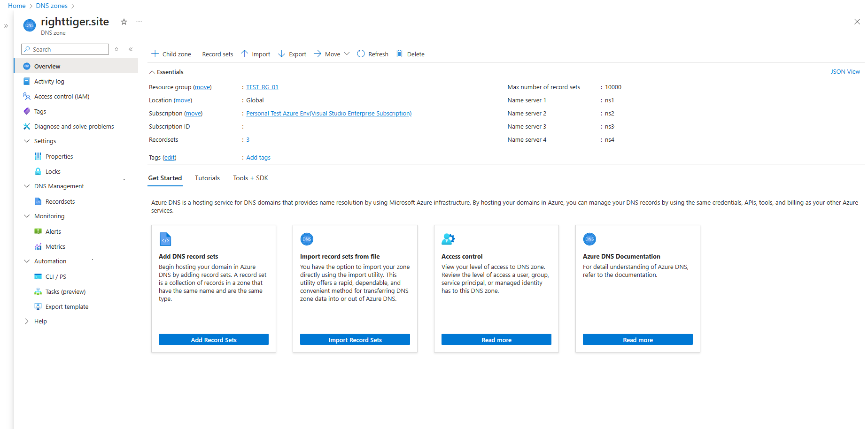The height and width of the screenshot is (429, 868).
Task: Close the DNS zone blade
Action: pos(857,22)
